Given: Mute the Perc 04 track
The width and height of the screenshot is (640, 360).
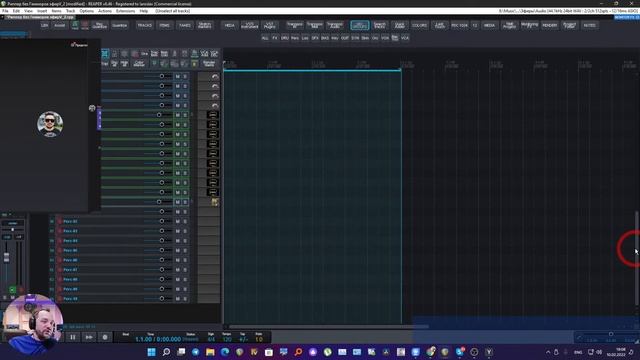Looking at the screenshot, I should click(178, 241).
